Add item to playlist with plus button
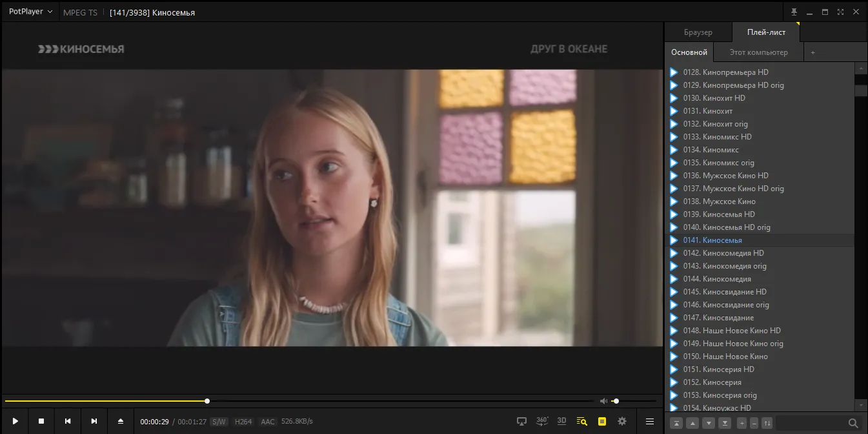 click(x=742, y=424)
